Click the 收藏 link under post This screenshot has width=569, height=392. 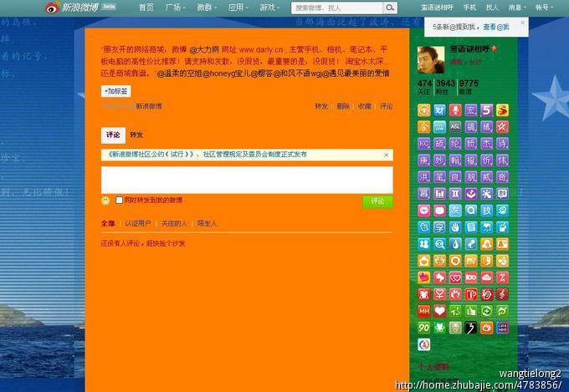tap(365, 106)
